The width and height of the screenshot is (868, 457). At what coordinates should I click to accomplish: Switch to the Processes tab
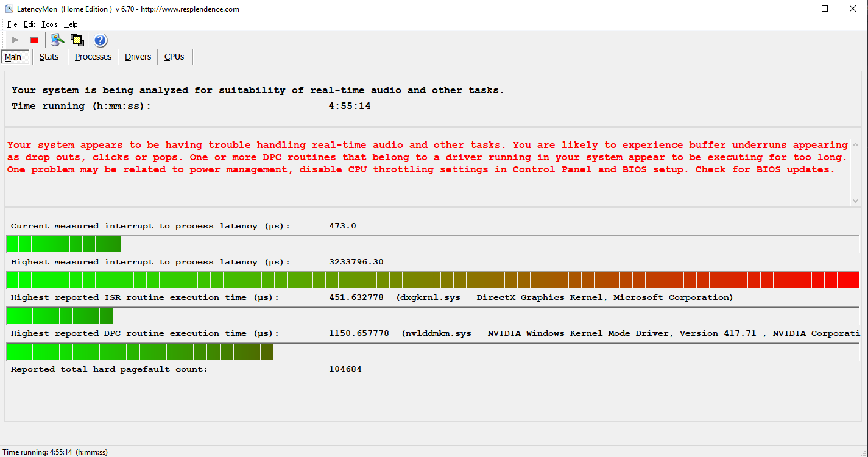click(x=93, y=57)
